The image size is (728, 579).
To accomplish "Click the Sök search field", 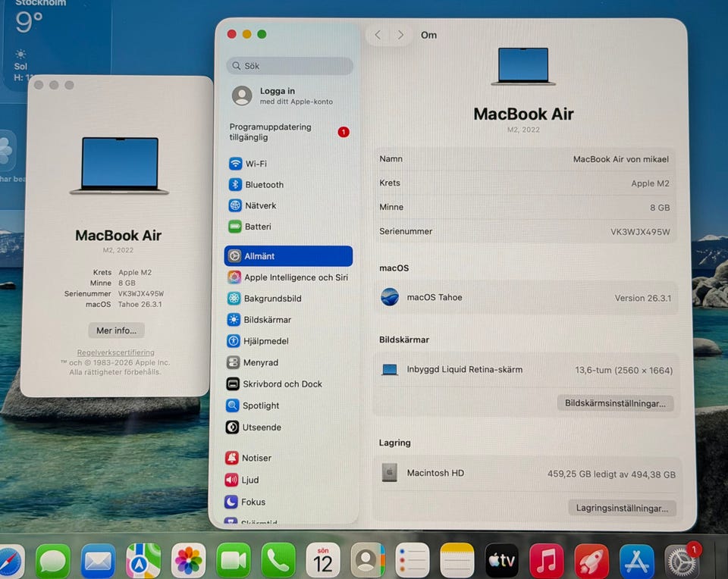I will 290,66.
